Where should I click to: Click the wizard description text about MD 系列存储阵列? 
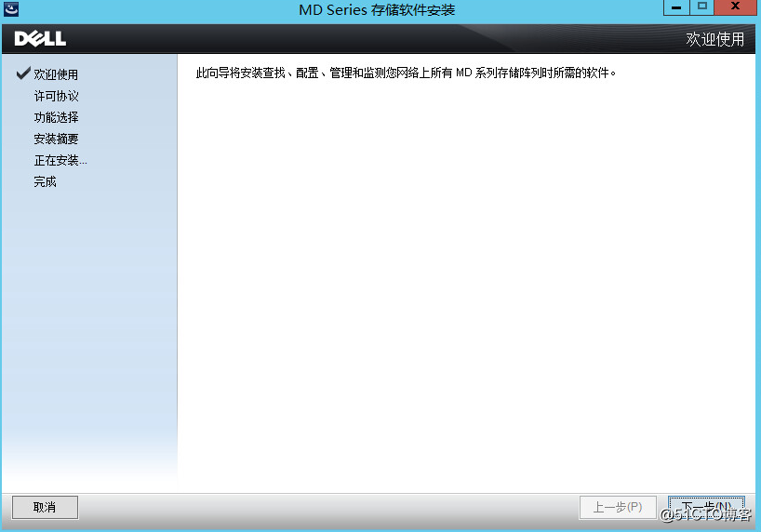(406, 73)
